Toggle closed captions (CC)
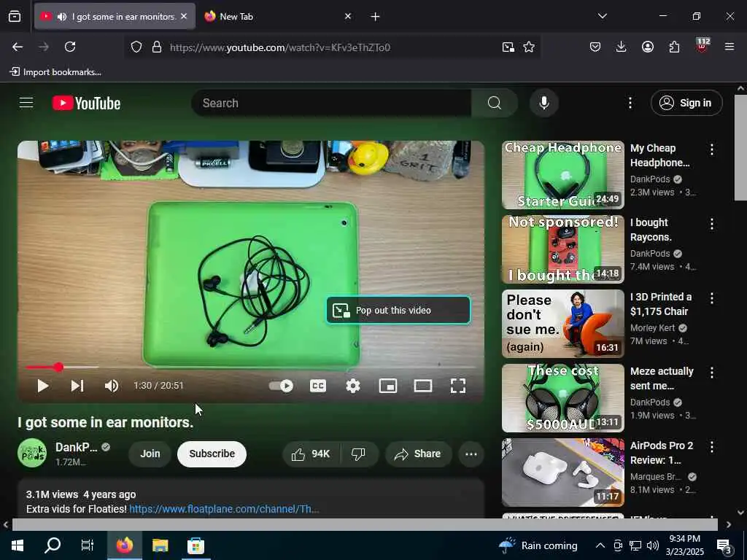The width and height of the screenshot is (747, 560). (318, 386)
